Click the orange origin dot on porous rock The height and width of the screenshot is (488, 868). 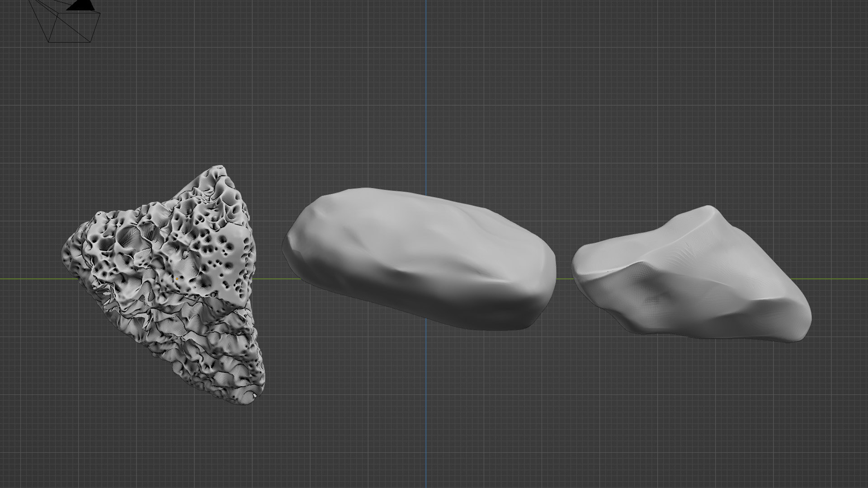pos(177,279)
